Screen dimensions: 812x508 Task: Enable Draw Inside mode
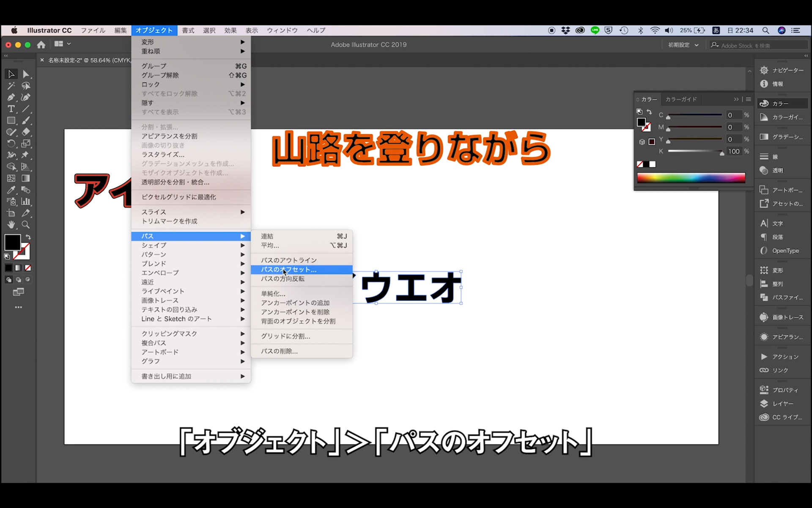coord(28,279)
